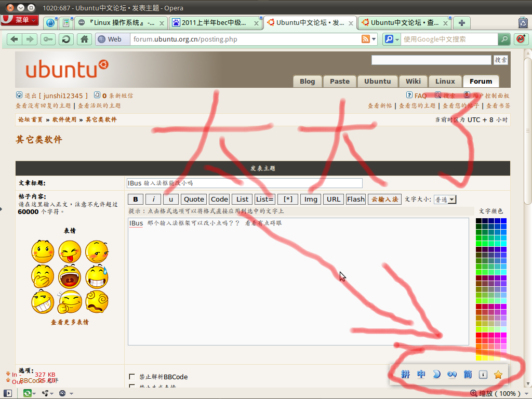Insert the smiling face emoticon
Viewport: 532px width, 399px height.
pyautogui.click(x=43, y=251)
